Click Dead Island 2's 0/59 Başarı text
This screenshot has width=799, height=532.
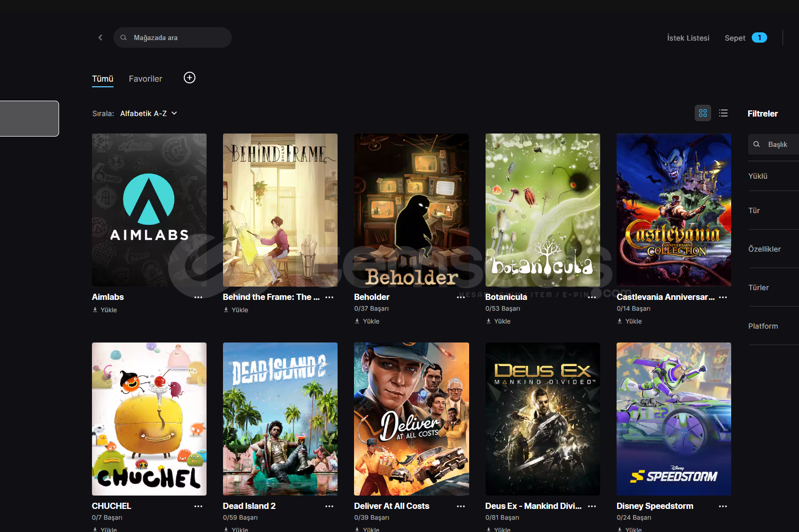(240, 518)
